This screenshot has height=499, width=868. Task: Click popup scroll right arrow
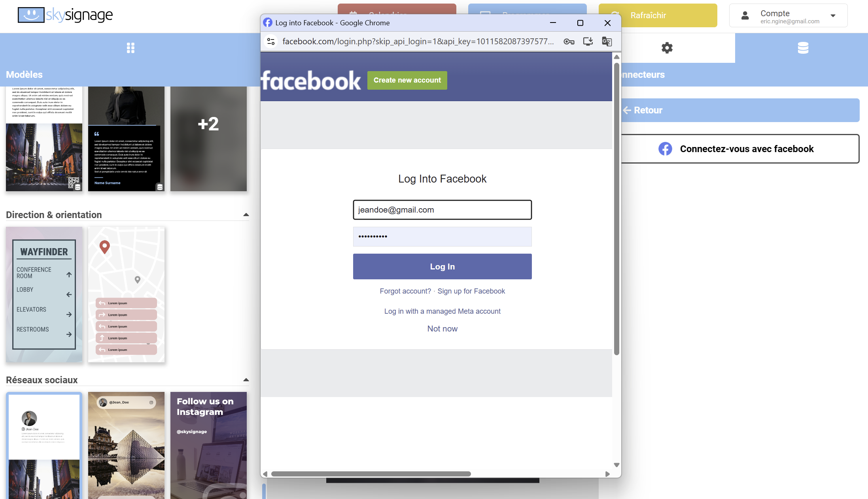[607, 474]
